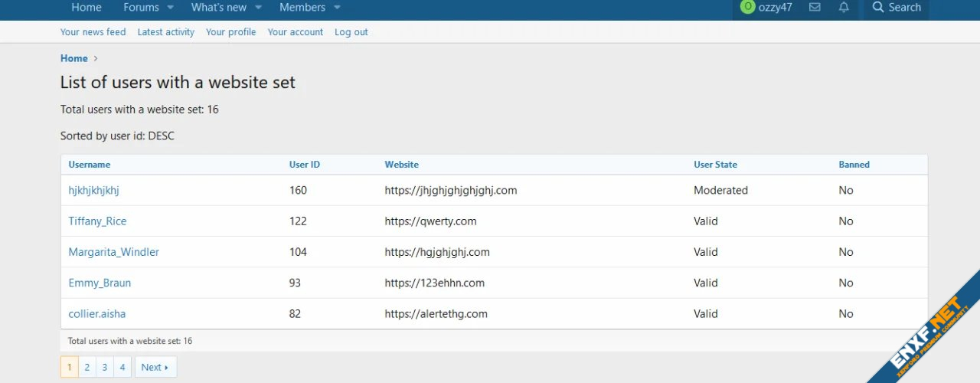Viewport: 980px width, 383px height.
Task: Expand the What's new dropdown arrow
Action: coord(258,8)
